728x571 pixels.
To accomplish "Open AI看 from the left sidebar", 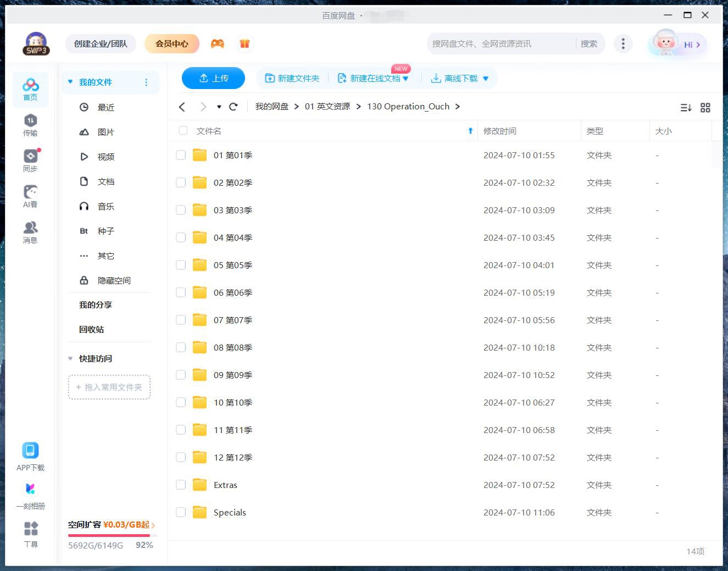I will click(30, 196).
